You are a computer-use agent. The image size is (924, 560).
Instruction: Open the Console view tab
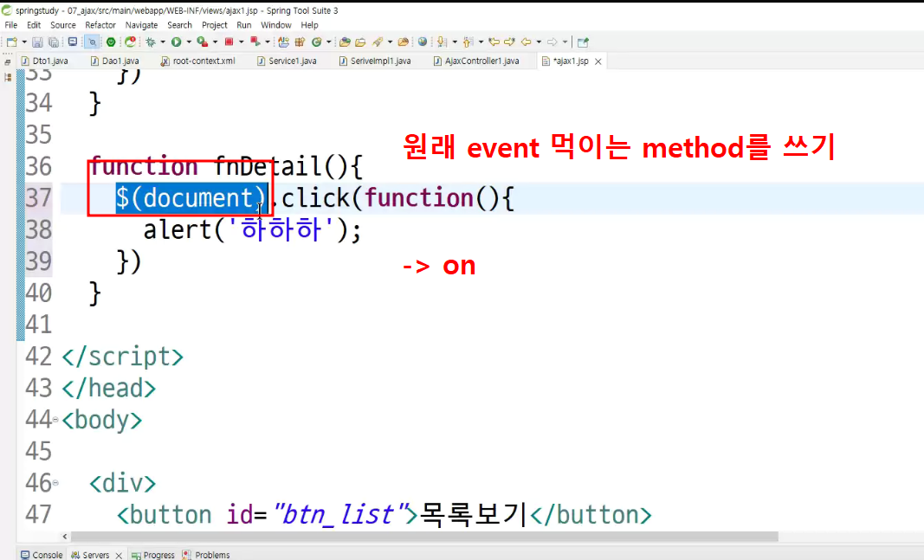[x=42, y=555]
